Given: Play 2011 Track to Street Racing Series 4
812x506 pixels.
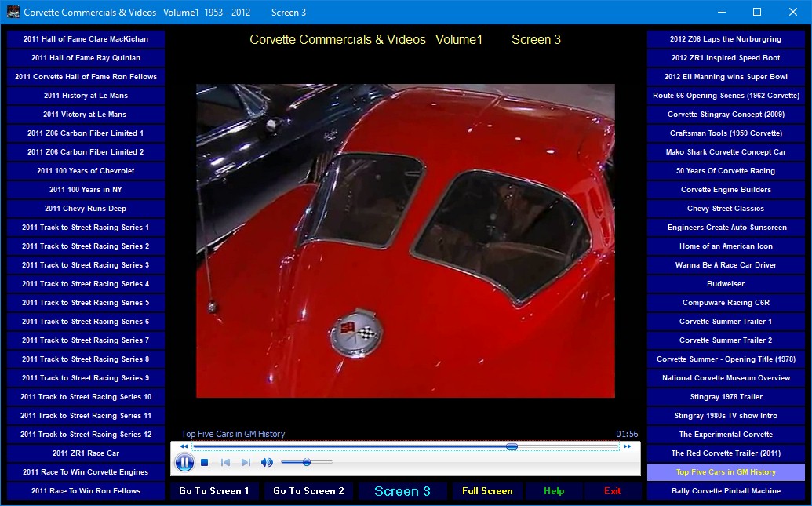Looking at the screenshot, I should (86, 284).
